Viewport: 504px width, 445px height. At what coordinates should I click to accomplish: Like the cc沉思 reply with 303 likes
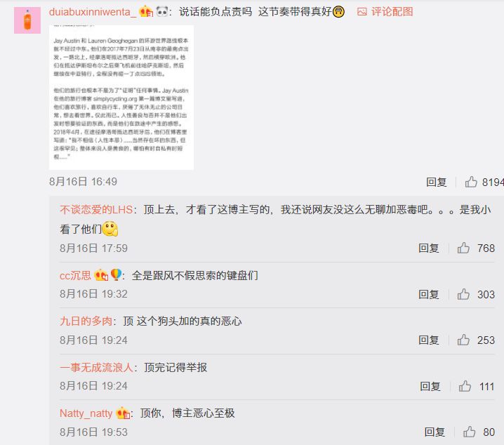463,294
